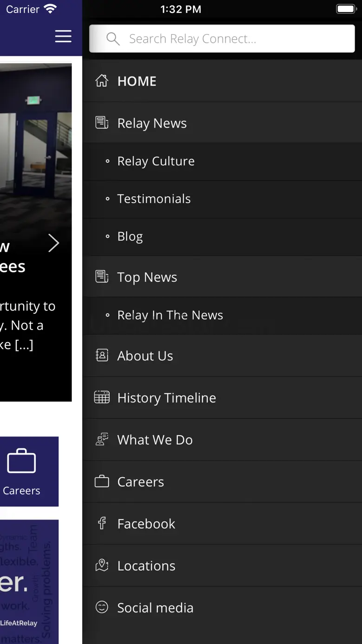The height and width of the screenshot is (644, 362).
Task: Open the Facebook menu item
Action: point(222,524)
